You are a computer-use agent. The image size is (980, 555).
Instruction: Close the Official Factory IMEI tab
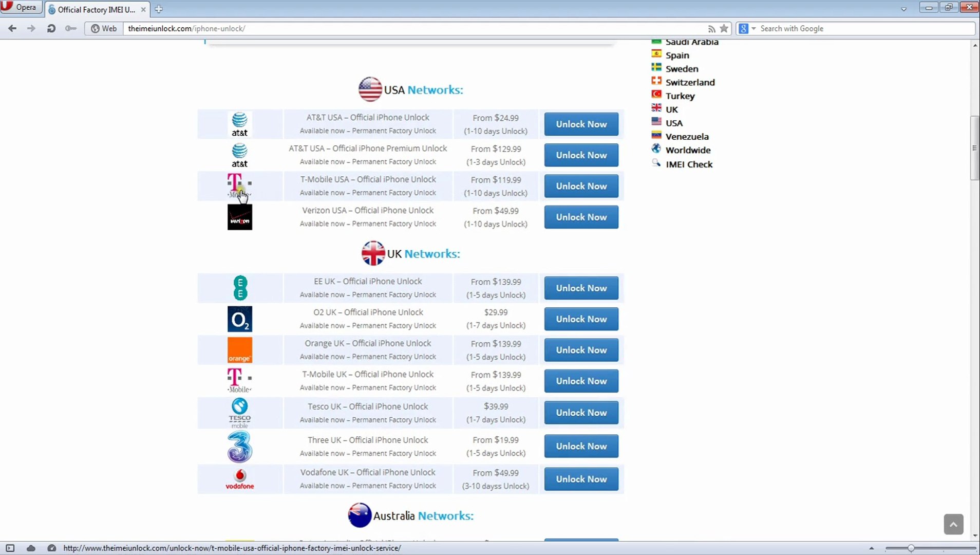coord(143,9)
